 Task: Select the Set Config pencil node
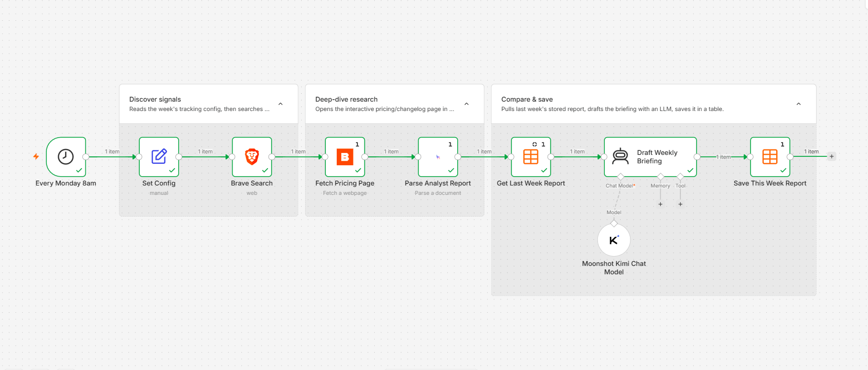[159, 157]
